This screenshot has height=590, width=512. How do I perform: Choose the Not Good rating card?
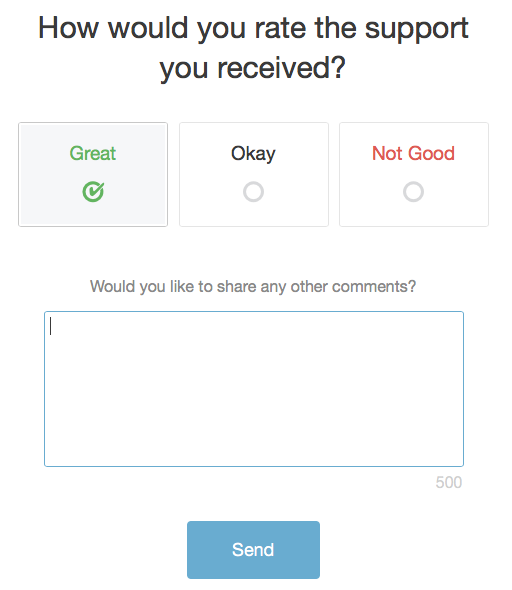coord(414,174)
